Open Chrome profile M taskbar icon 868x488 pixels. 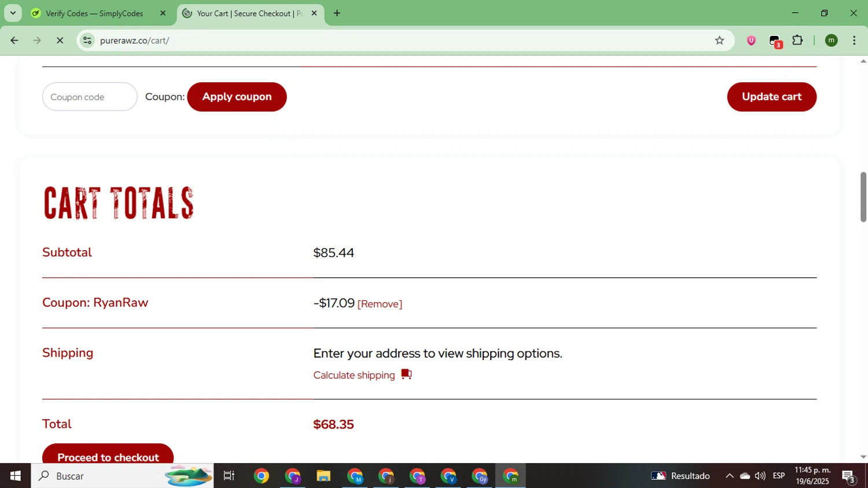point(355,476)
